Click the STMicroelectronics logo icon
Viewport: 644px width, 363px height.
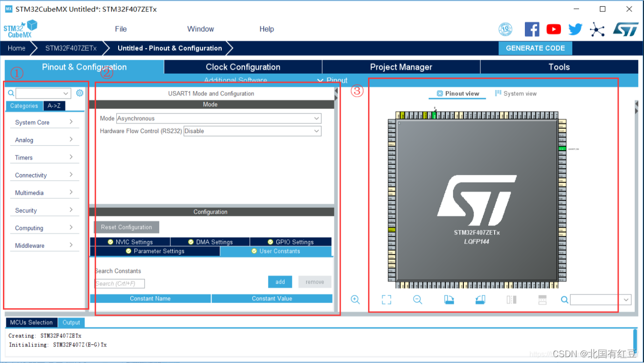point(625,29)
